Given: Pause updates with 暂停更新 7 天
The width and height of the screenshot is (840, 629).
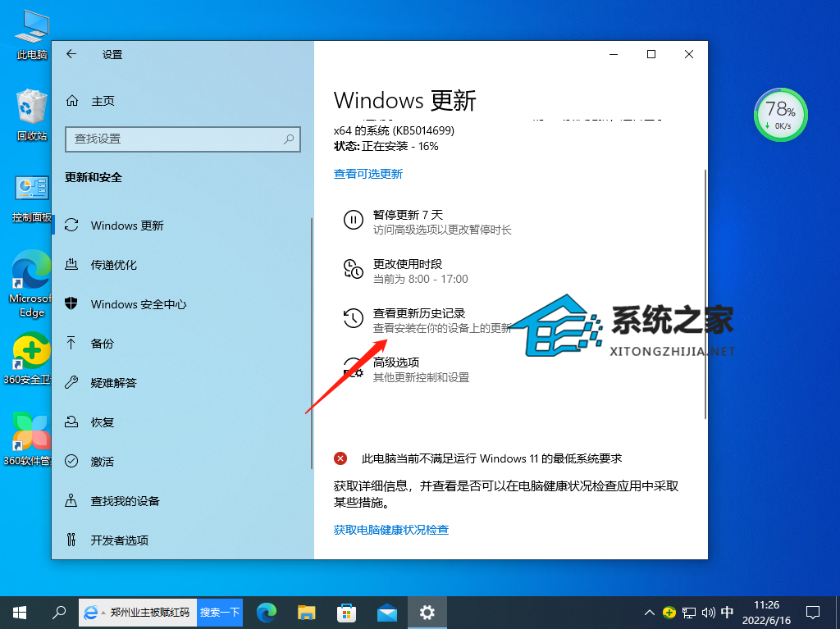Looking at the screenshot, I should point(408,215).
